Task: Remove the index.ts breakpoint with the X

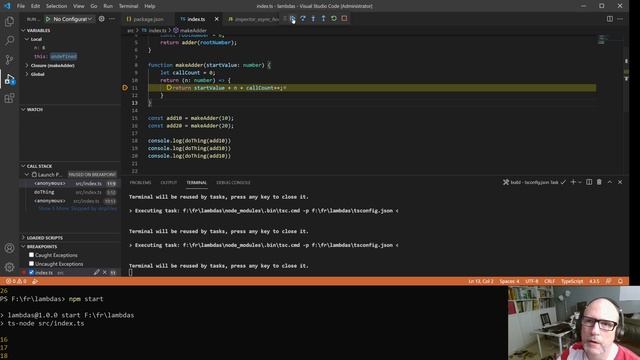Action: pos(105,272)
